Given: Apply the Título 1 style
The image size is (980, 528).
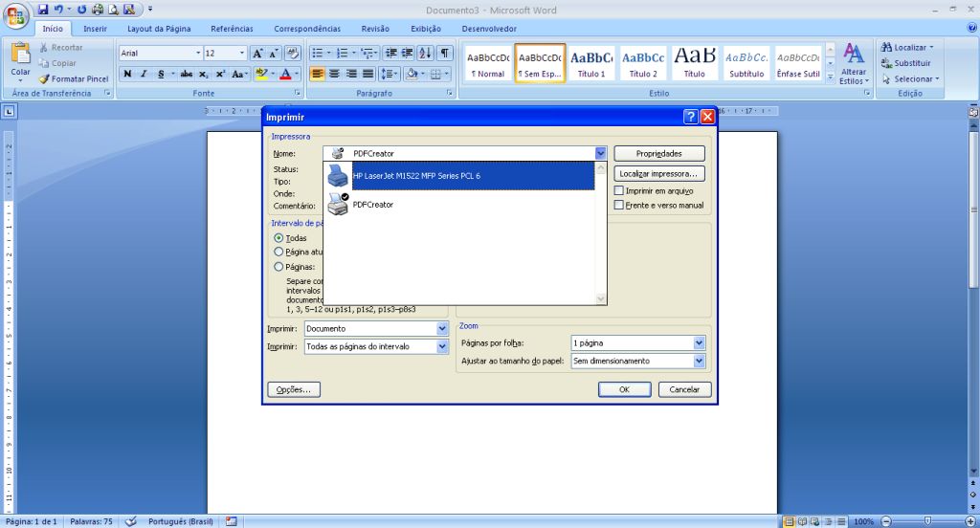Looking at the screenshot, I should (x=591, y=64).
